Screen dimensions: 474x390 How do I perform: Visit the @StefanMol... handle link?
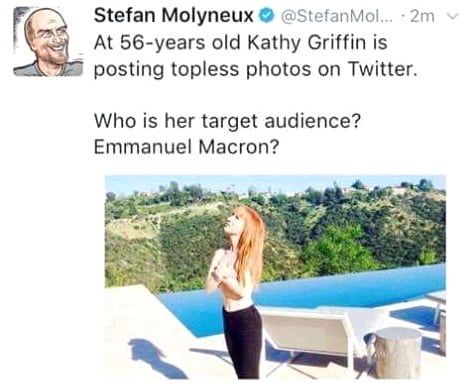(x=335, y=16)
